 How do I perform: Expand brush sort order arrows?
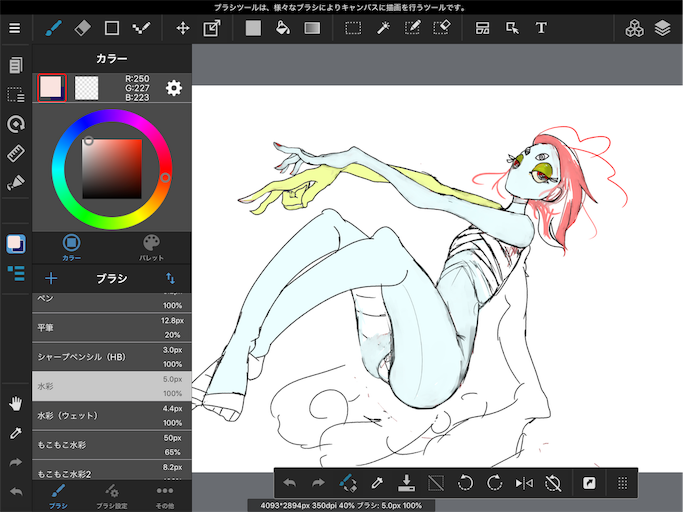click(x=170, y=279)
